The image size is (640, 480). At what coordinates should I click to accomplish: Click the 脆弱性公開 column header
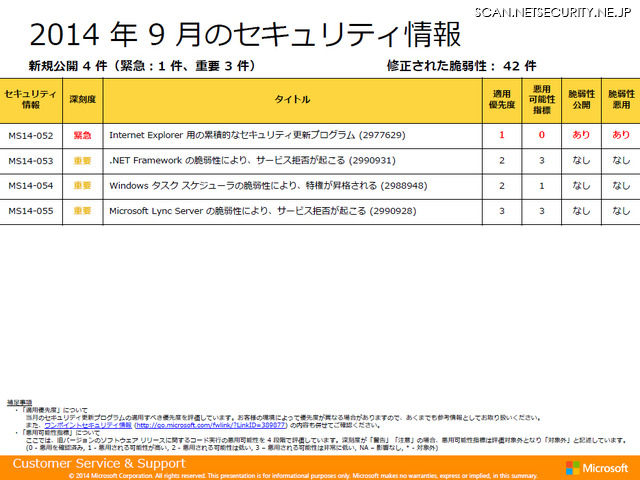pos(581,100)
